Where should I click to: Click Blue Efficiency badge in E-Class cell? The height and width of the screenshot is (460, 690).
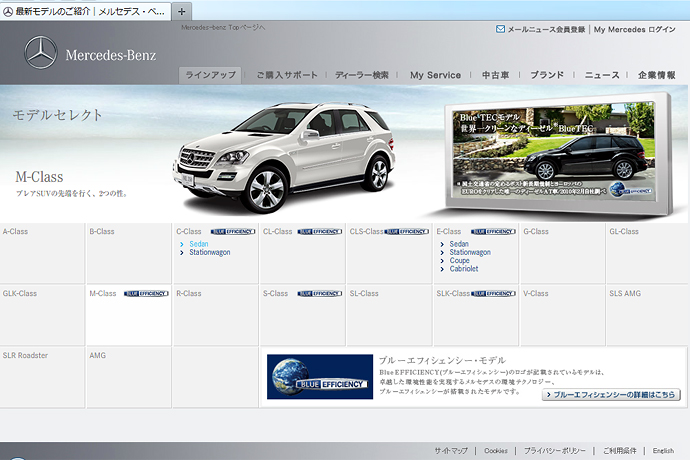tap(493, 232)
